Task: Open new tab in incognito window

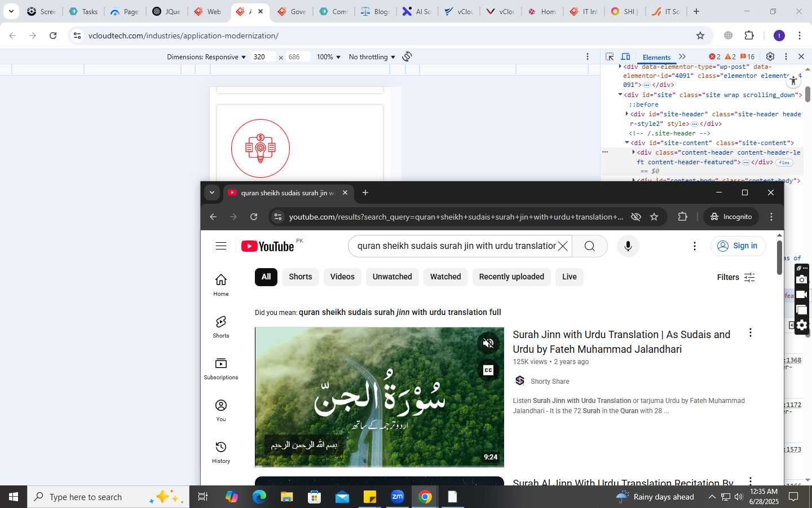Action: (365, 192)
